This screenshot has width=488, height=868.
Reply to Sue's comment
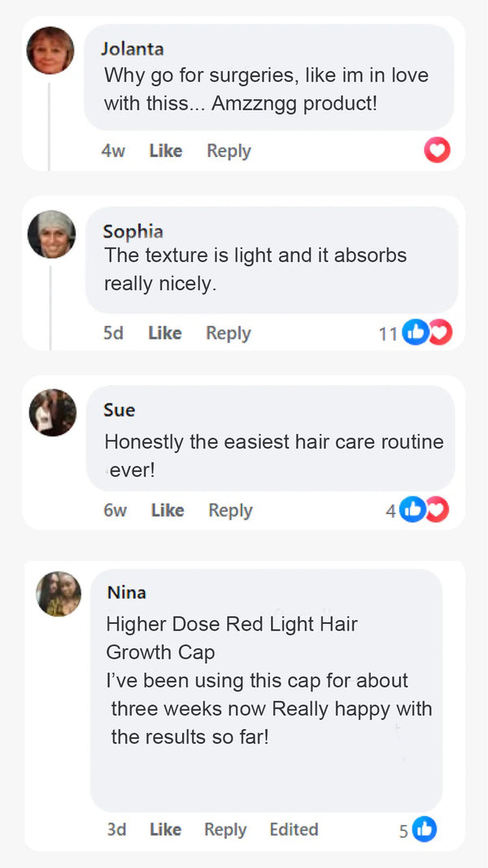click(231, 510)
